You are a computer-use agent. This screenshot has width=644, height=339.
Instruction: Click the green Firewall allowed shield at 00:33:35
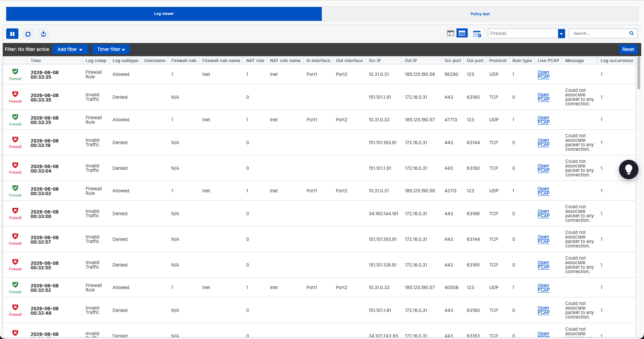(15, 71)
